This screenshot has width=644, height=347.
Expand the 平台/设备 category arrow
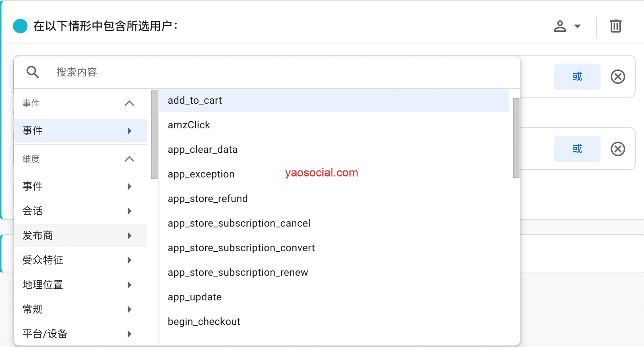(x=129, y=334)
